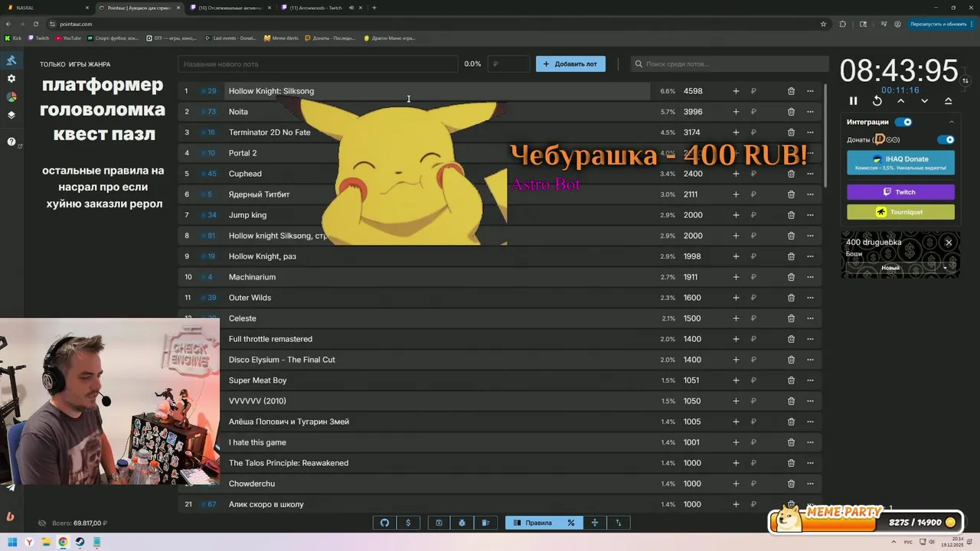Open the Meme Alerts bookmark
Viewport: 980px width, 551px height.
click(281, 37)
